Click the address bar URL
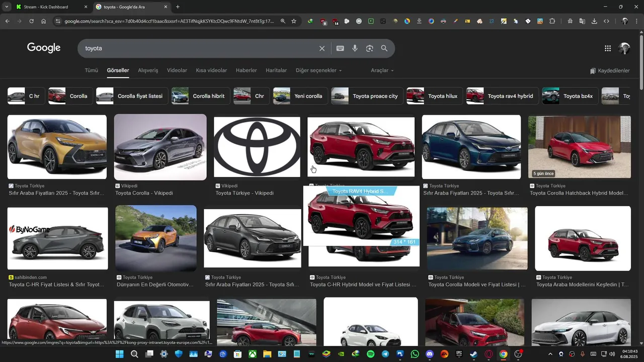 [169, 21]
